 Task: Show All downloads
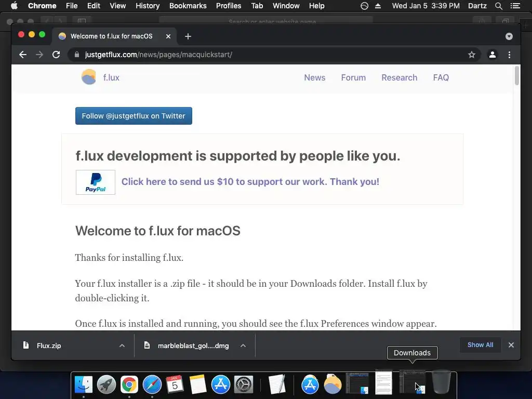(480, 345)
